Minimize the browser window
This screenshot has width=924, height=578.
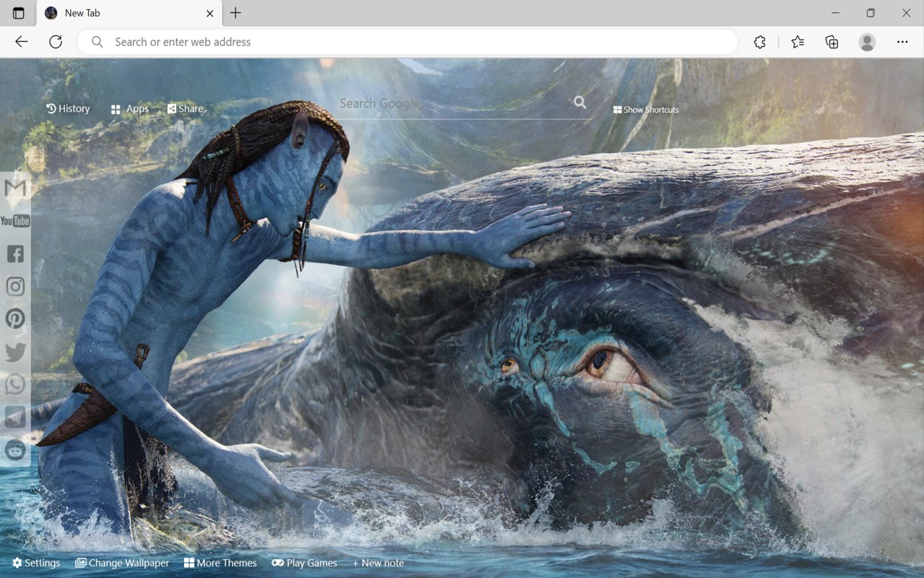835,13
